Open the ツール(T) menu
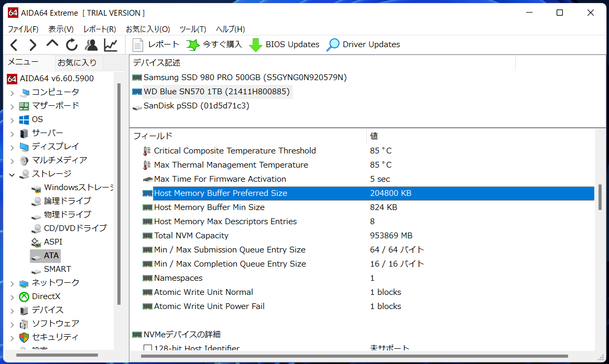 coord(193,29)
